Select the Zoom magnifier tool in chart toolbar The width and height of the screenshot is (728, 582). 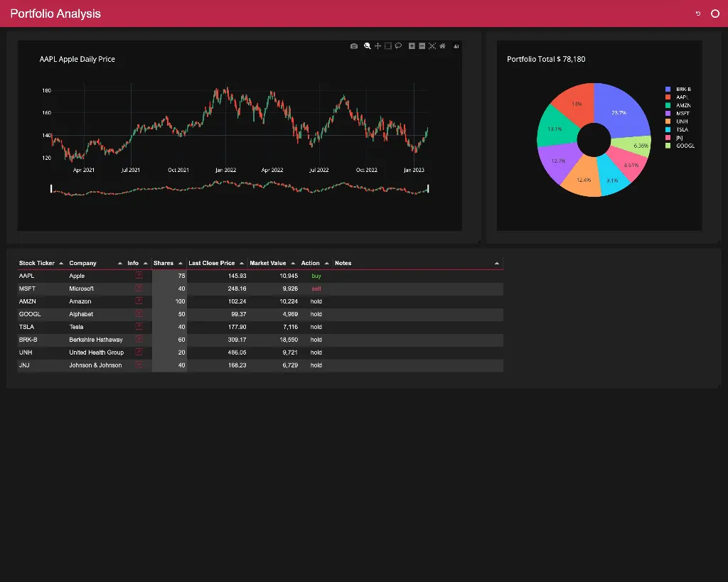pyautogui.click(x=368, y=46)
